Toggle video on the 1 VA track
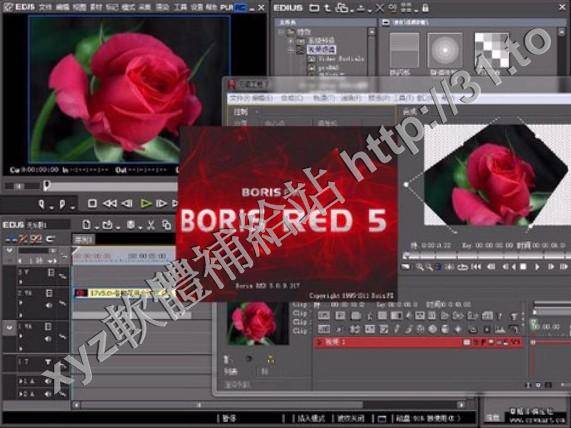This screenshot has height=428, width=571. point(48,326)
